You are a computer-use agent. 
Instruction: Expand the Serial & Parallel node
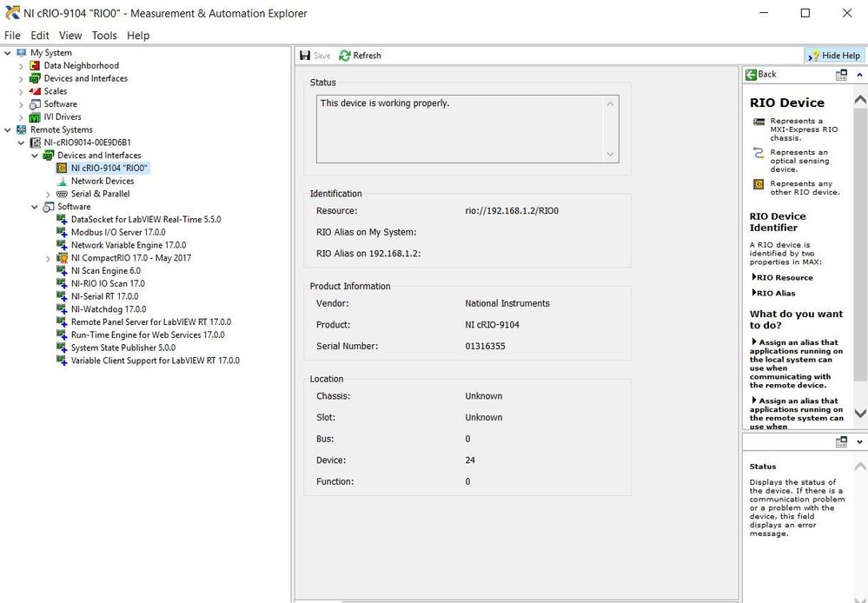click(48, 195)
